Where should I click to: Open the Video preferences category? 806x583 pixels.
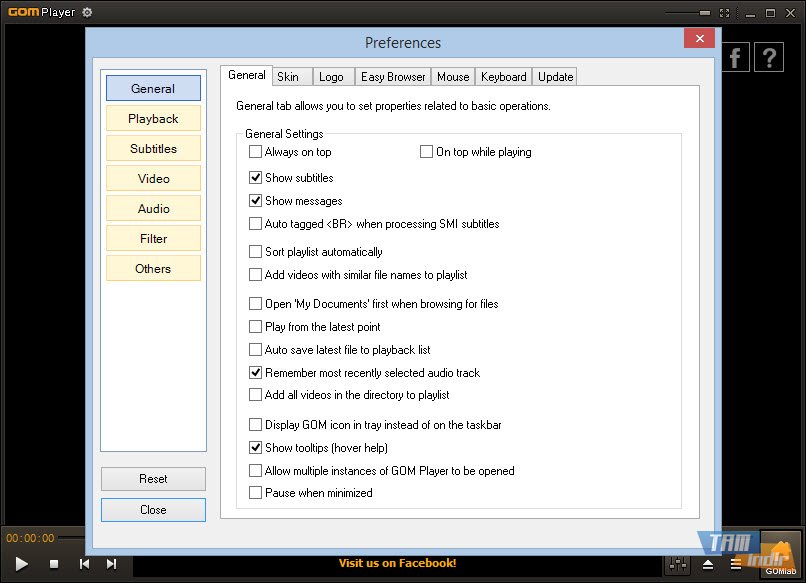tap(153, 178)
